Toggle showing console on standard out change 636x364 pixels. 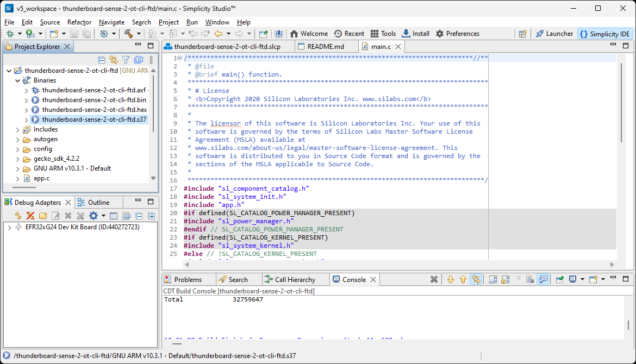(x=543, y=279)
